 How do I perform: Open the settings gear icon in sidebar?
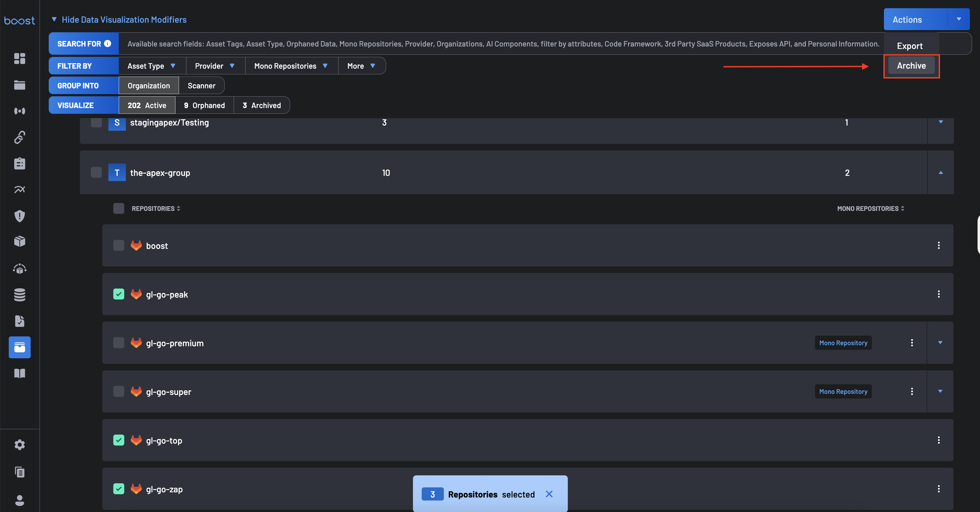click(x=19, y=445)
